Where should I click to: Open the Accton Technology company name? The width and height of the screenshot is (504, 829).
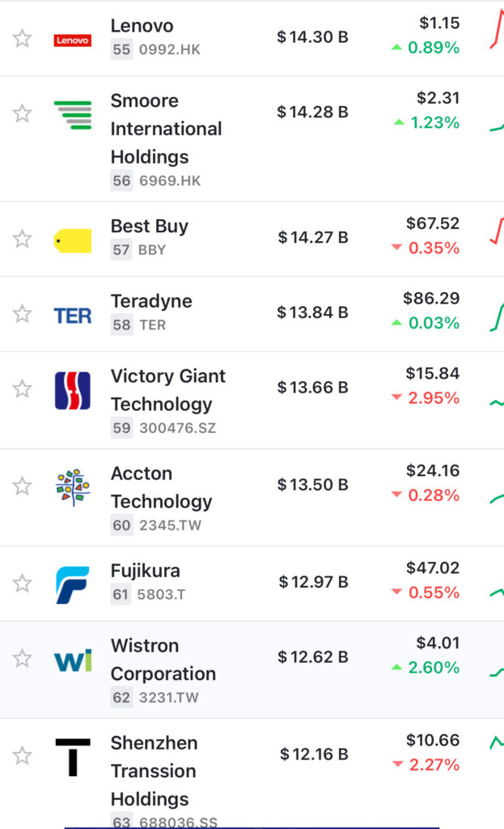[x=161, y=487]
